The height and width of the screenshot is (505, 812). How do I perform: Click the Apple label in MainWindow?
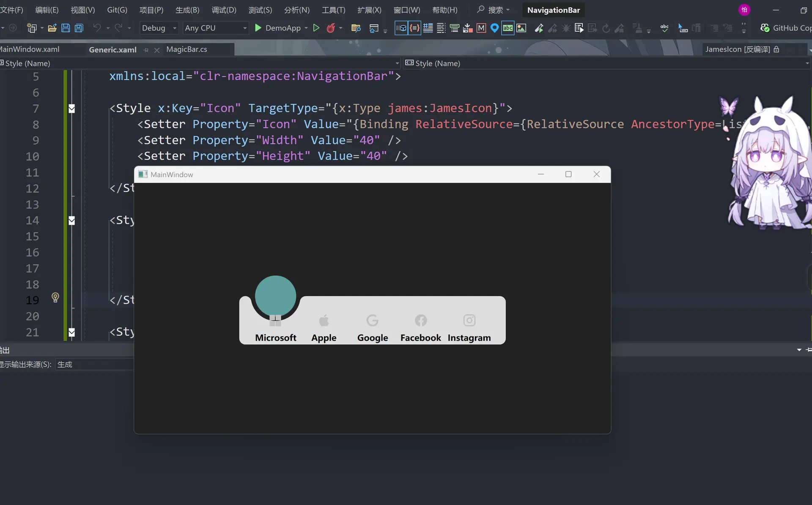324,338
